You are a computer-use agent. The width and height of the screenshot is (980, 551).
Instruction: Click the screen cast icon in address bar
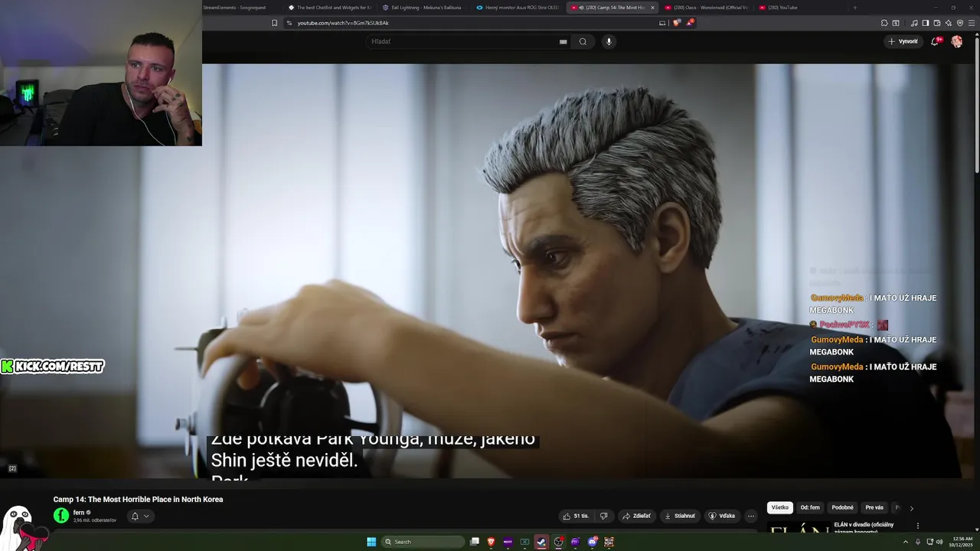(662, 23)
